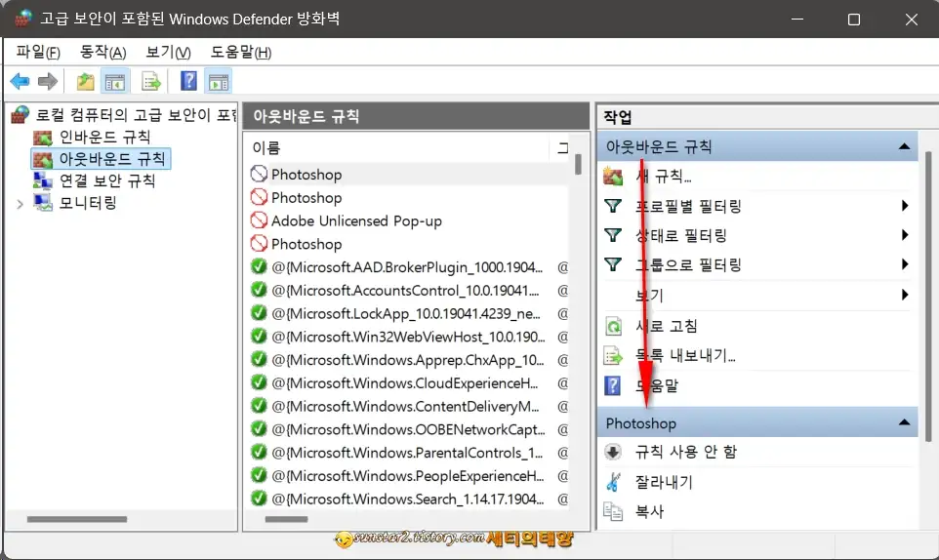Click the 새 규칙 icon in actions pane
This screenshot has width=939, height=560.
(x=613, y=176)
